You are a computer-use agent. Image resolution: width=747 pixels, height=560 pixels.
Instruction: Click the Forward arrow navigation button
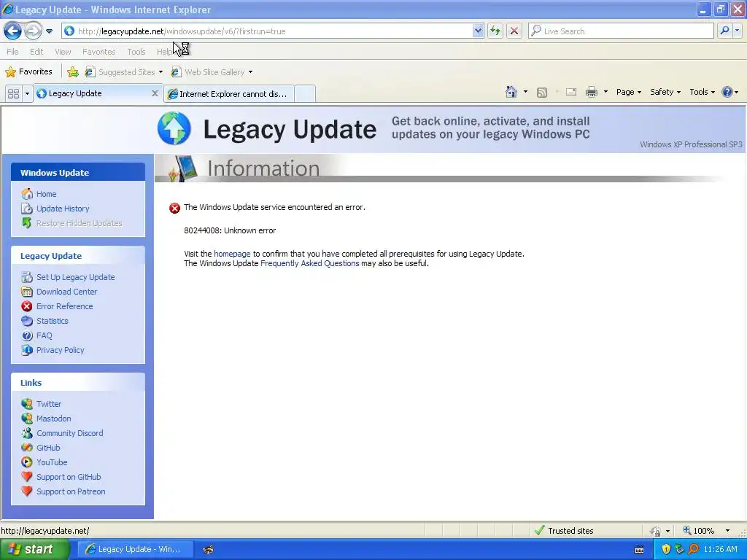click(33, 31)
